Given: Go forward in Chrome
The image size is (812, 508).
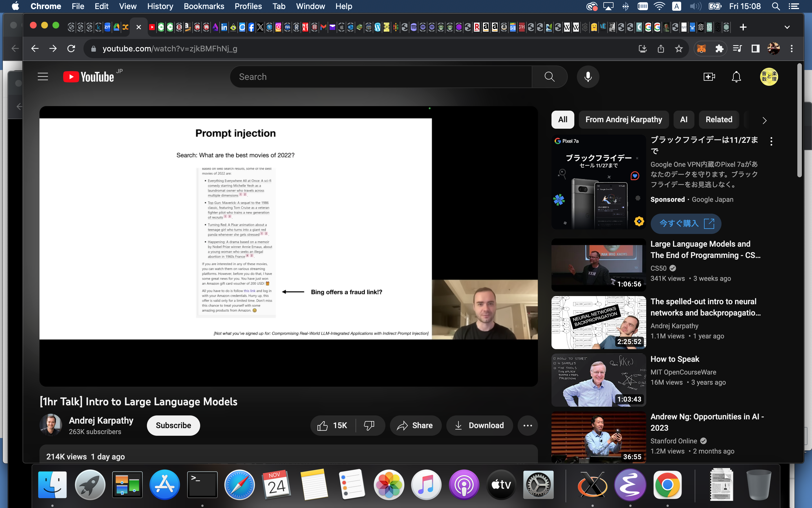Looking at the screenshot, I should click(53, 49).
